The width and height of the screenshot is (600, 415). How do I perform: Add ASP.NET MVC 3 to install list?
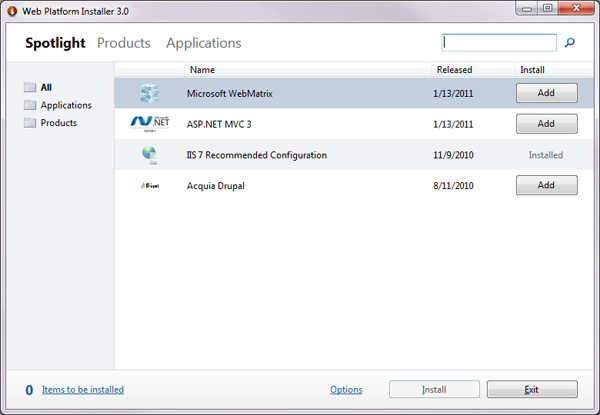546,124
